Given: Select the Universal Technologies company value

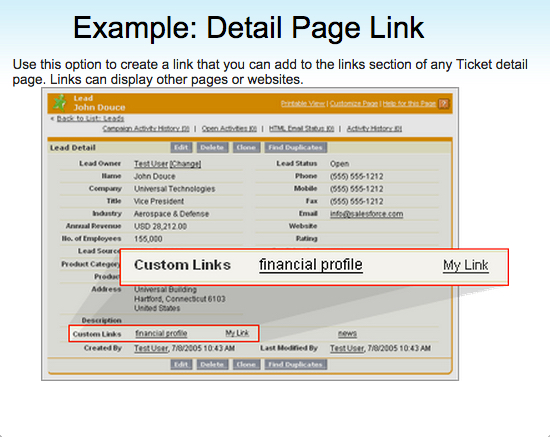Looking at the screenshot, I should pos(174,189).
